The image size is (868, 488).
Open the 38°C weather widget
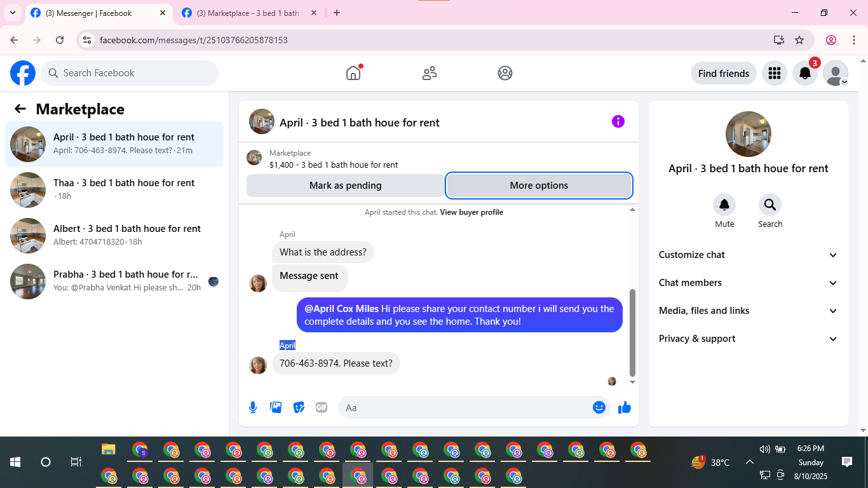pos(710,462)
